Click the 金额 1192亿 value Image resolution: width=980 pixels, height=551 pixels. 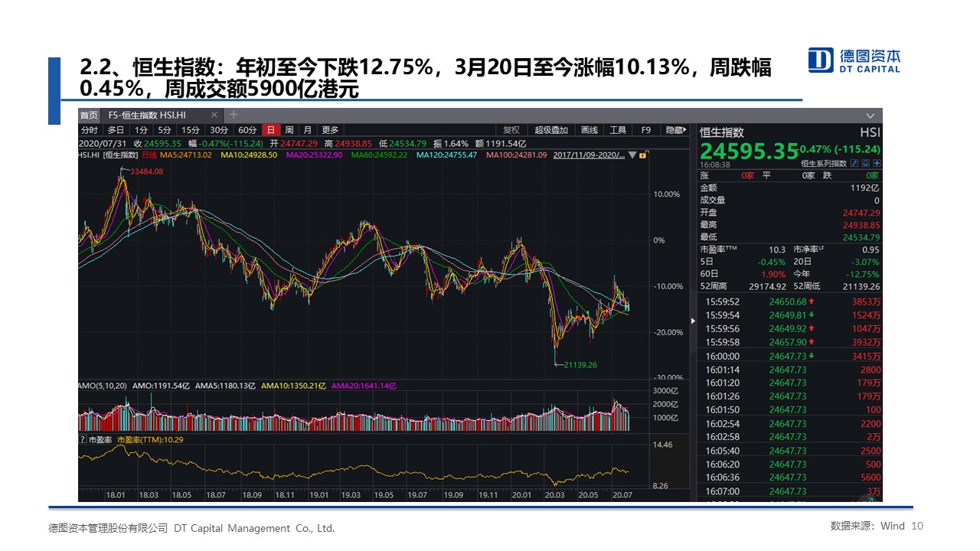pos(864,187)
